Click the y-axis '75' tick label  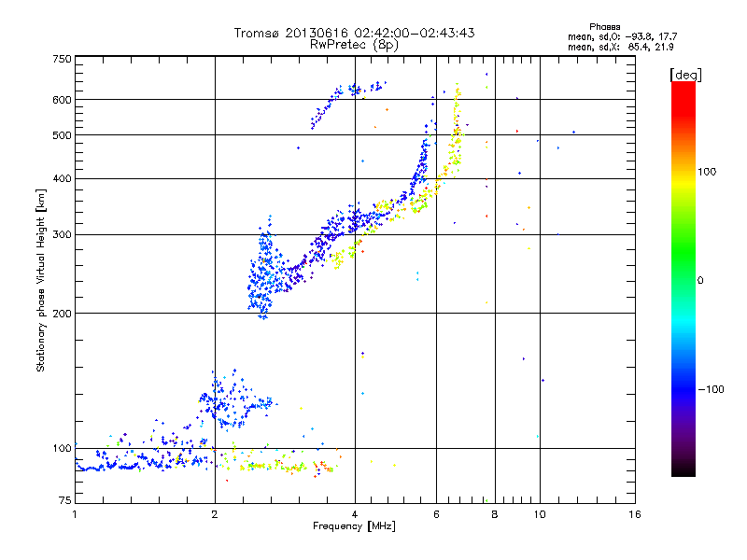point(65,500)
